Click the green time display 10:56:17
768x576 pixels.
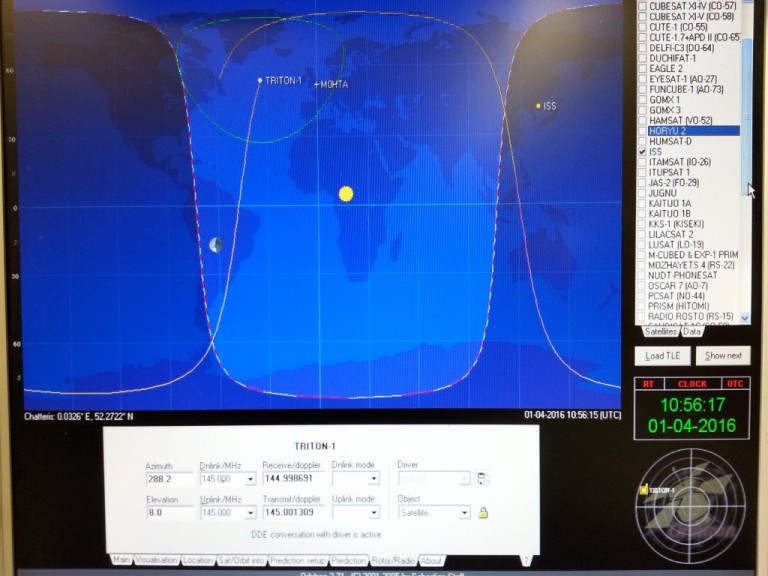click(692, 405)
